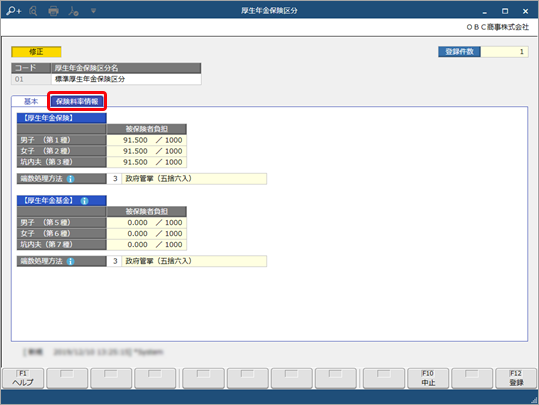Click the yellow 修正 mode indicator

point(36,52)
